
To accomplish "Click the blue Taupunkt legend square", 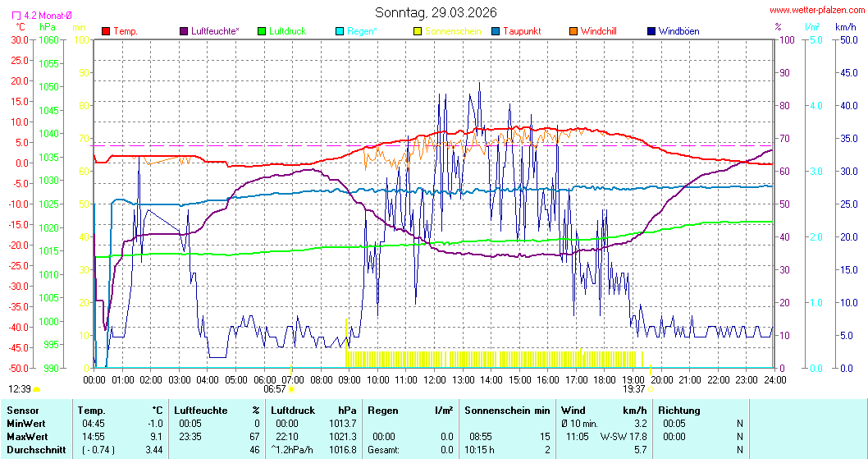I will click(x=496, y=31).
